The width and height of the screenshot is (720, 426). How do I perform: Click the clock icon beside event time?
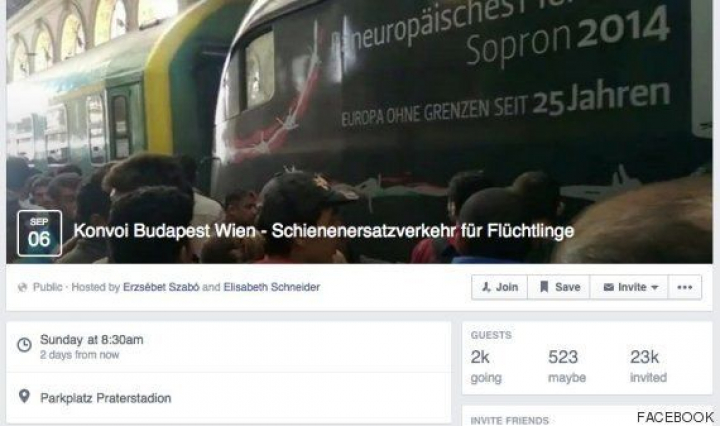coord(24,345)
